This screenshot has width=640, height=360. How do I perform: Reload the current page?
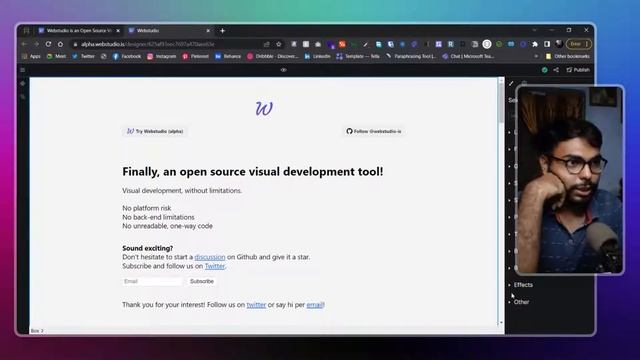49,44
